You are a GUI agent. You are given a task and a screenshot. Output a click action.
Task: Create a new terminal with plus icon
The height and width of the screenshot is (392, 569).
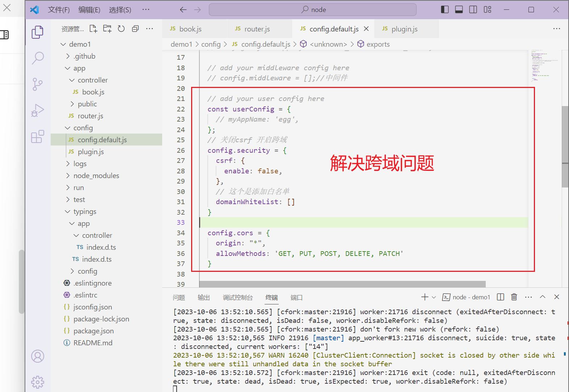[x=425, y=297]
